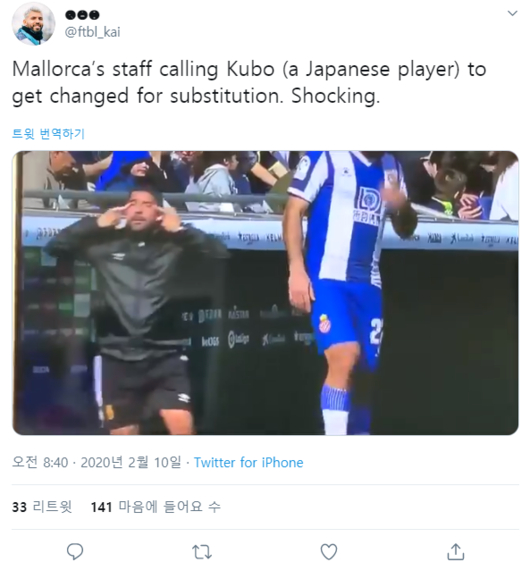This screenshot has width=530, height=562.
Task: Retweet using the retweet arrows icon
Action: [202, 552]
